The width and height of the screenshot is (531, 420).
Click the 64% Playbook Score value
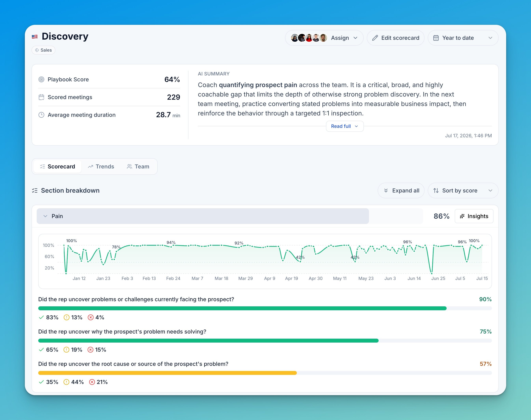tap(172, 79)
